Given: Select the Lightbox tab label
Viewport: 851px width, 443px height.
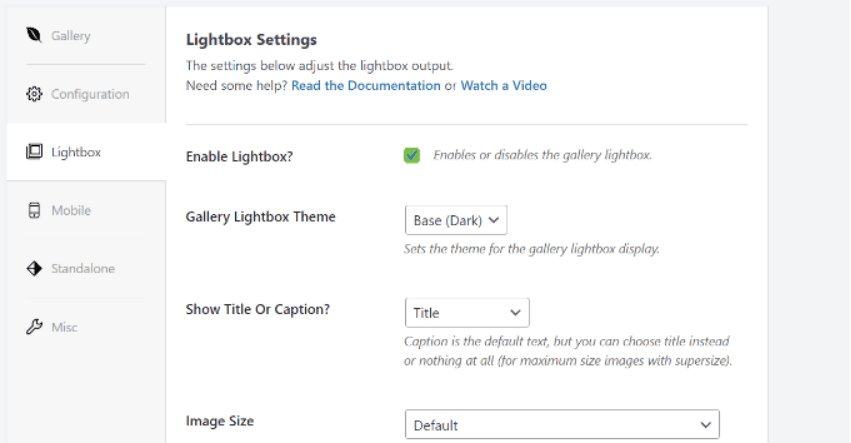Looking at the screenshot, I should coord(76,152).
